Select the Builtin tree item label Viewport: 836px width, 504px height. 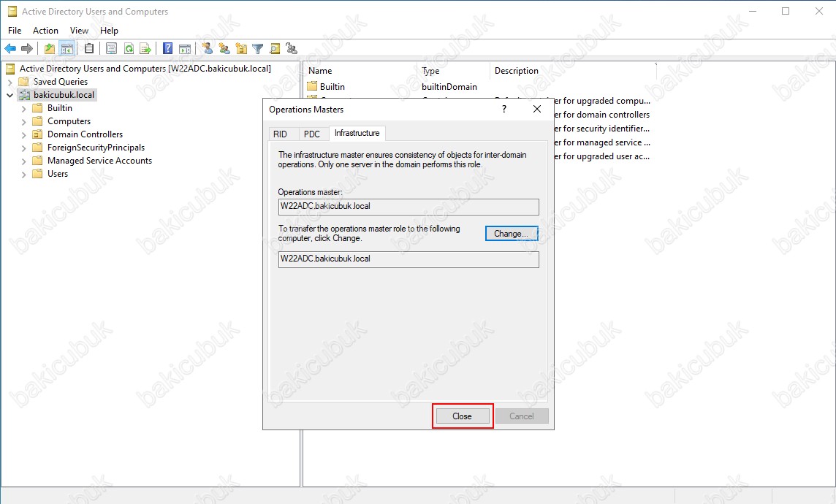(x=60, y=108)
